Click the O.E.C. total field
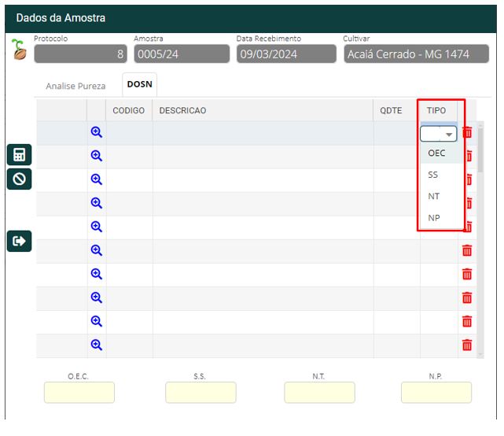This screenshot has height=436, width=504. tap(79, 392)
